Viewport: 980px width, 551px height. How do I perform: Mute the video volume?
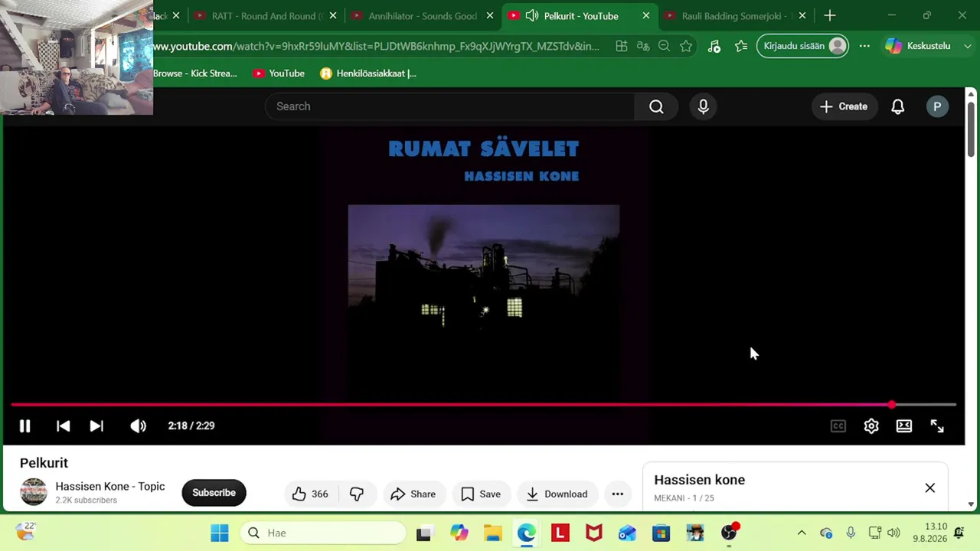138,426
